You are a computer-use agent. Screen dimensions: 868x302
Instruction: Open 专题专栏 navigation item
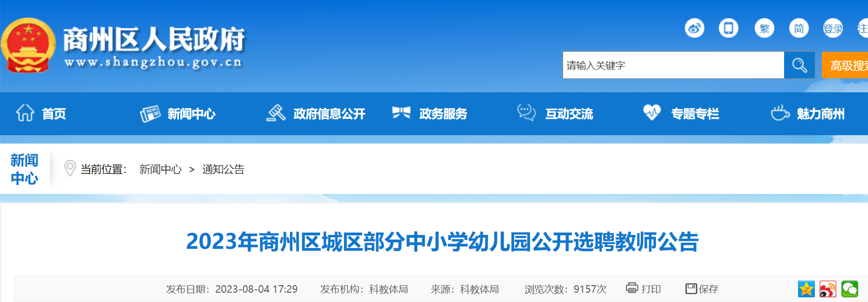695,114
